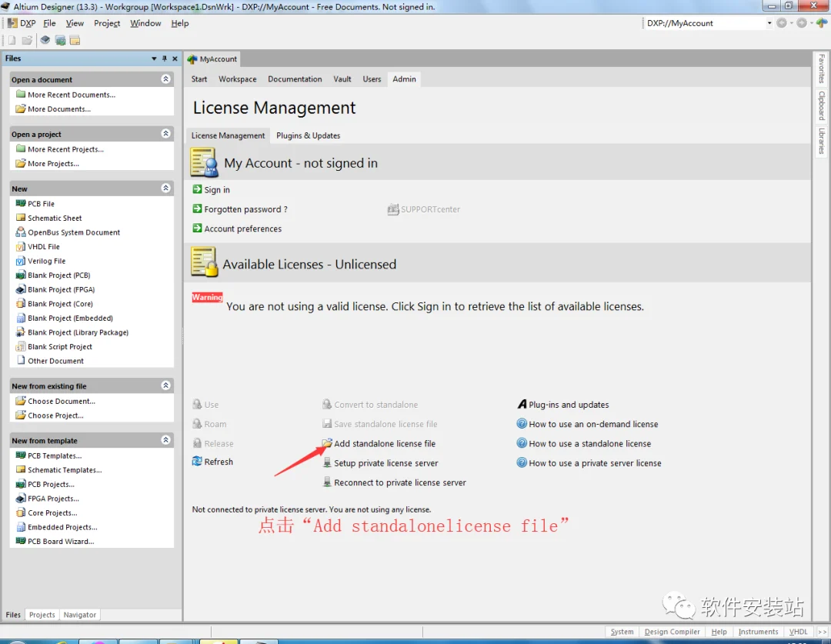Viewport: 831px width, 644px height.
Task: Click the new document toolbar icon
Action: (x=12, y=40)
